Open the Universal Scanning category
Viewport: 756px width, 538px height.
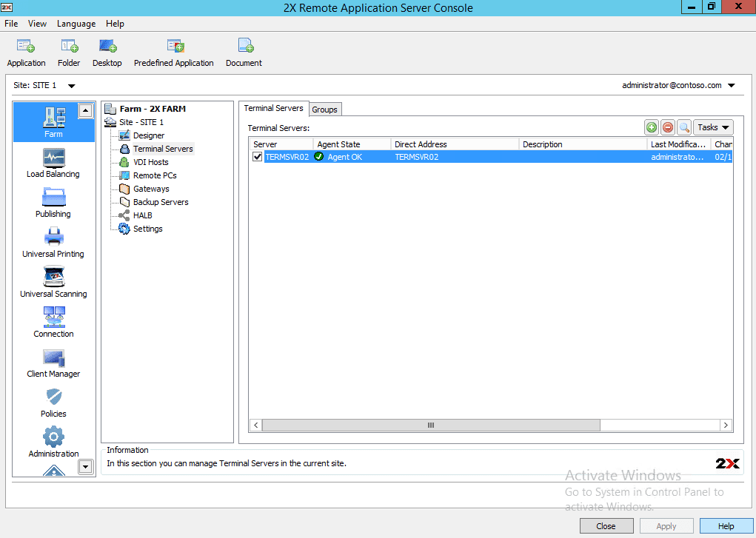click(53, 283)
